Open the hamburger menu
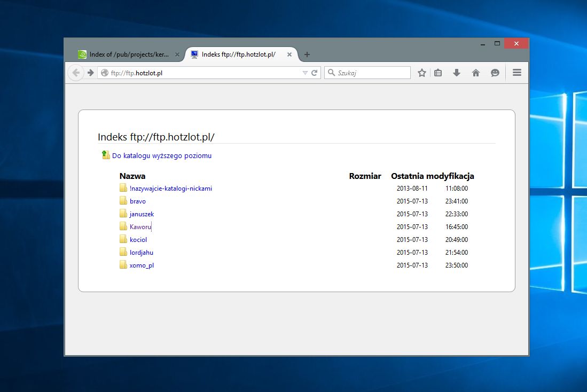 (516, 73)
